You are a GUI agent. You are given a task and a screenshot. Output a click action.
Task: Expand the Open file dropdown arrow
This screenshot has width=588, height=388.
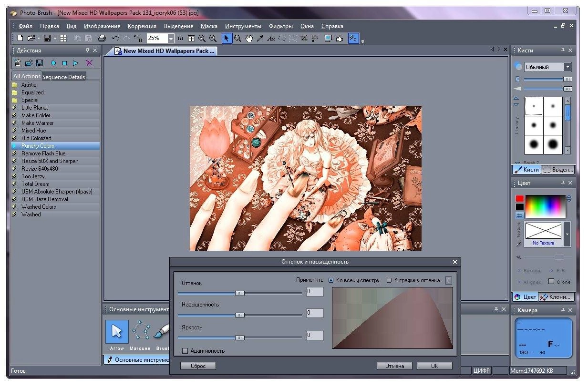[x=39, y=39]
